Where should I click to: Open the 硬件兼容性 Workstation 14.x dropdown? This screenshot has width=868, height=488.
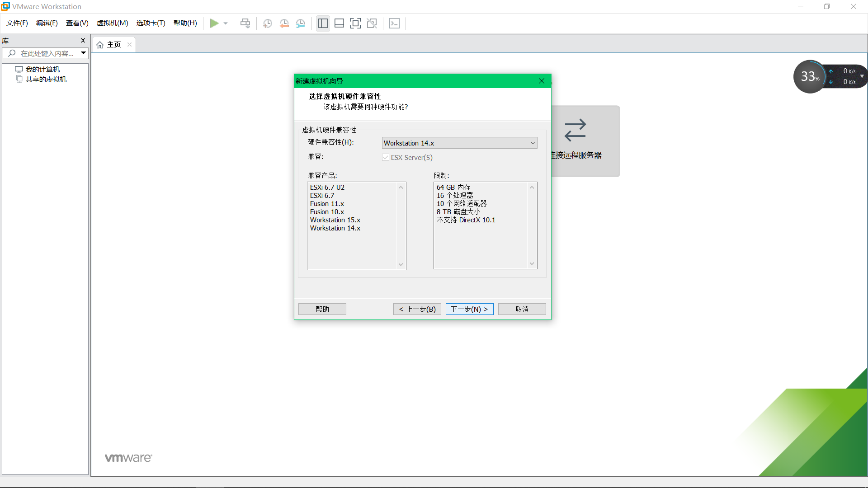click(459, 143)
